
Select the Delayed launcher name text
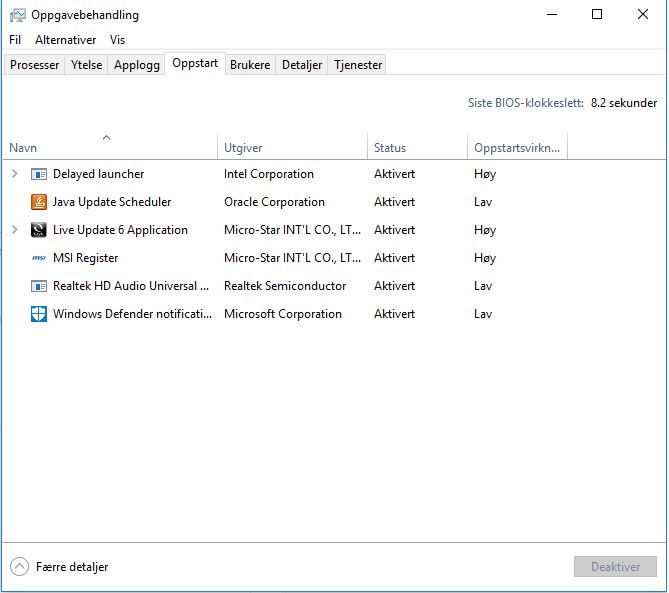[99, 174]
